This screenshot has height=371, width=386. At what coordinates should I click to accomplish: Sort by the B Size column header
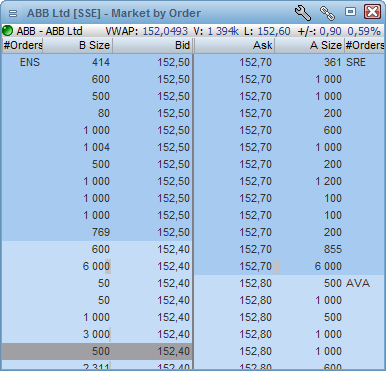tap(77, 45)
